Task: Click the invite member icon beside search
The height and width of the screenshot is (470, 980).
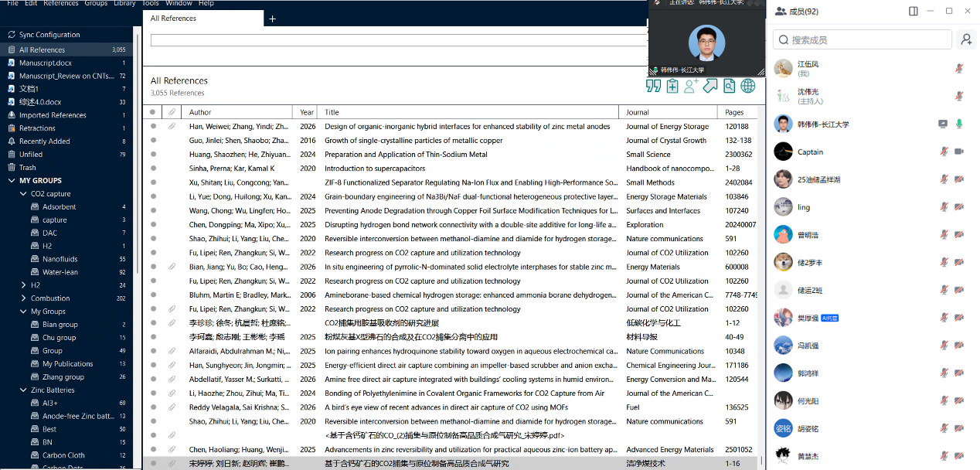Action: click(x=965, y=39)
